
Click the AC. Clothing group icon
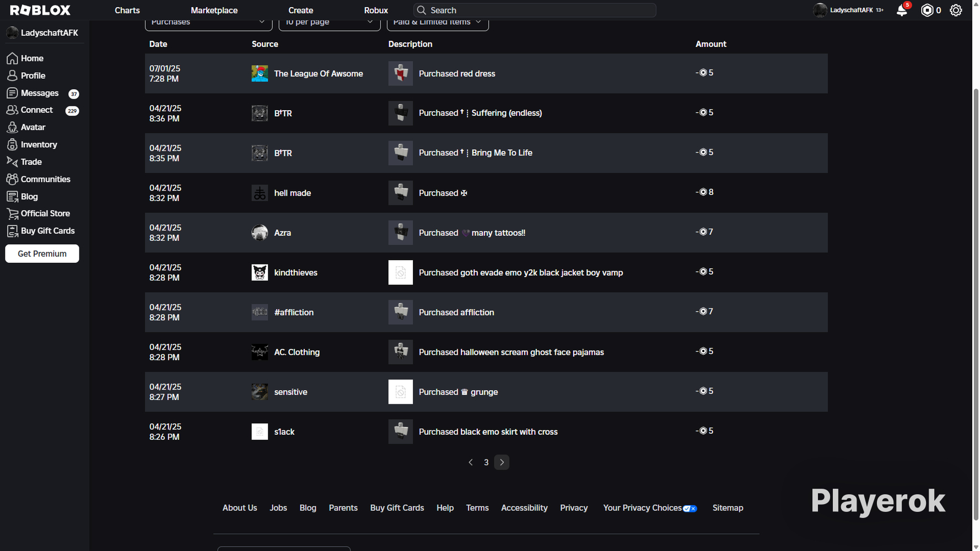point(260,352)
